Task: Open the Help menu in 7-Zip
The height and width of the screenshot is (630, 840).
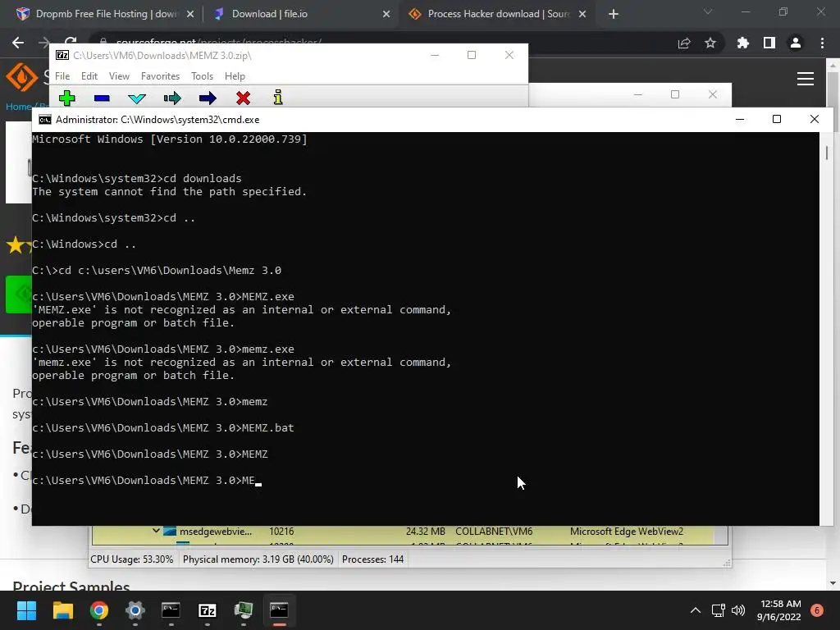Action: point(235,76)
